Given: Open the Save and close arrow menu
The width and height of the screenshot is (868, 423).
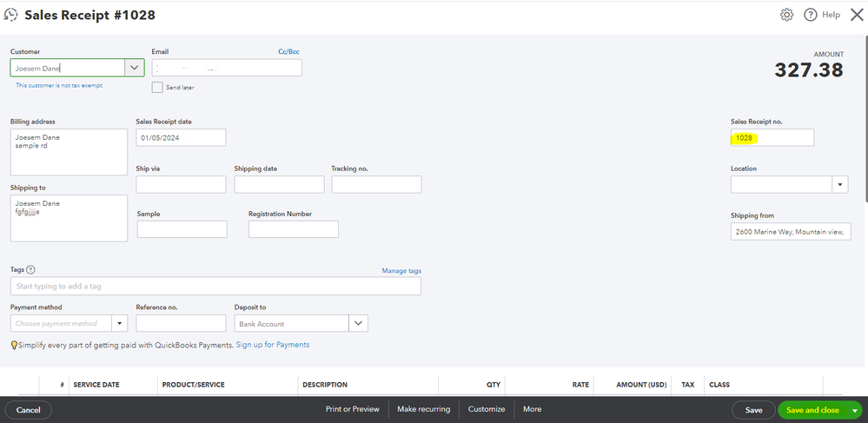Looking at the screenshot, I should point(855,410).
